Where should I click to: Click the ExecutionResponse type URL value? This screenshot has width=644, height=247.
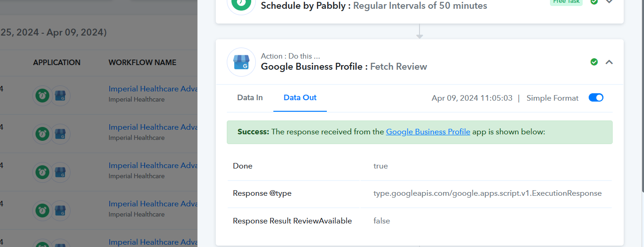pos(488,193)
